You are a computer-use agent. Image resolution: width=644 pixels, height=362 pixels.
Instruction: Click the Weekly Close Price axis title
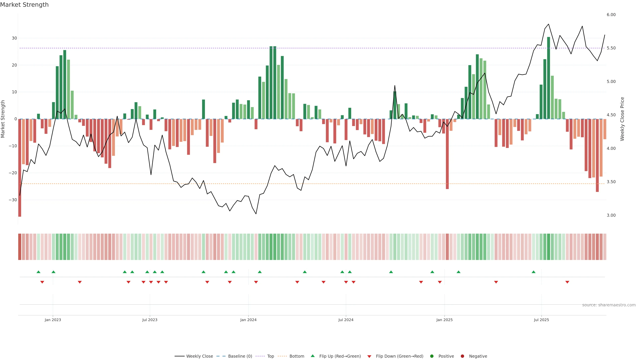pyautogui.click(x=622, y=119)
